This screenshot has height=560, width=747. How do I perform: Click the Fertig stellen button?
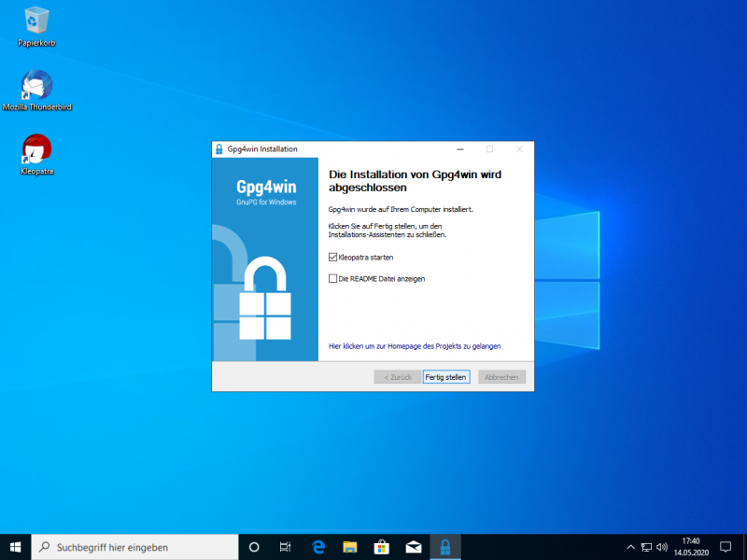(x=445, y=376)
